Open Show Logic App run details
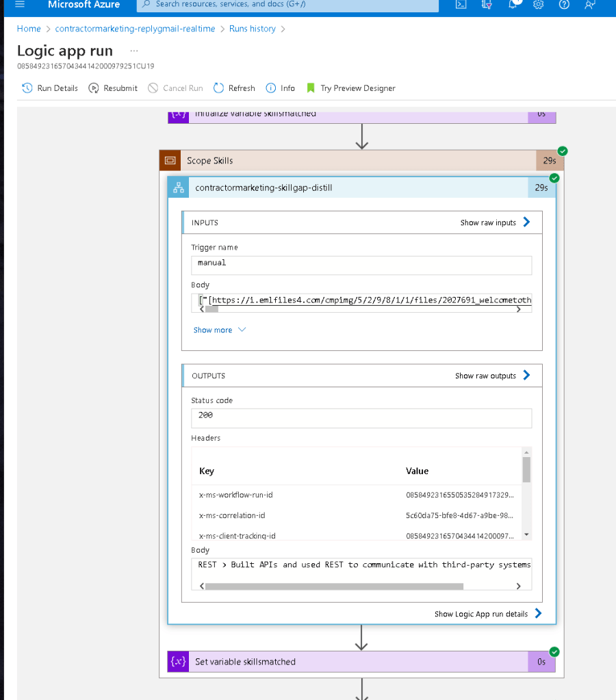Viewport: 616px width, 700px height. click(x=481, y=614)
